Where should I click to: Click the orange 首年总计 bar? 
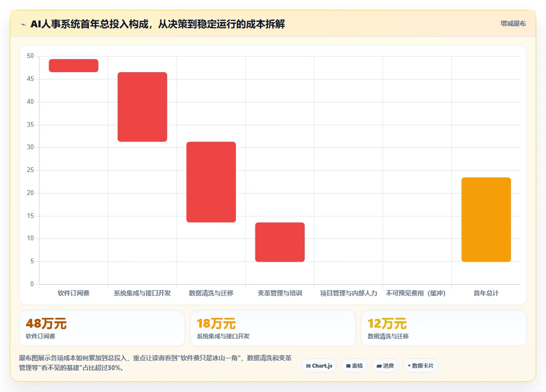[x=486, y=220]
